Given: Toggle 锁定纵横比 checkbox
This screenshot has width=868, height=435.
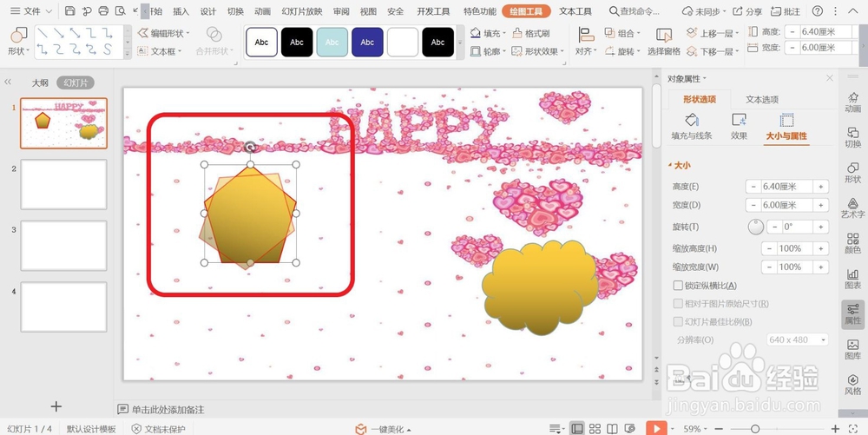Looking at the screenshot, I should (678, 286).
